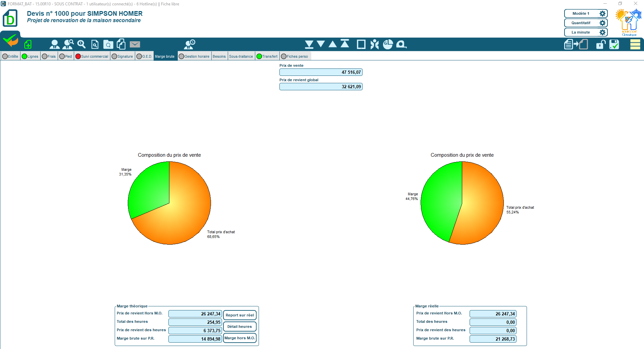The height and width of the screenshot is (349, 644).
Task: Click the Quantitatif button
Action: pyautogui.click(x=581, y=23)
